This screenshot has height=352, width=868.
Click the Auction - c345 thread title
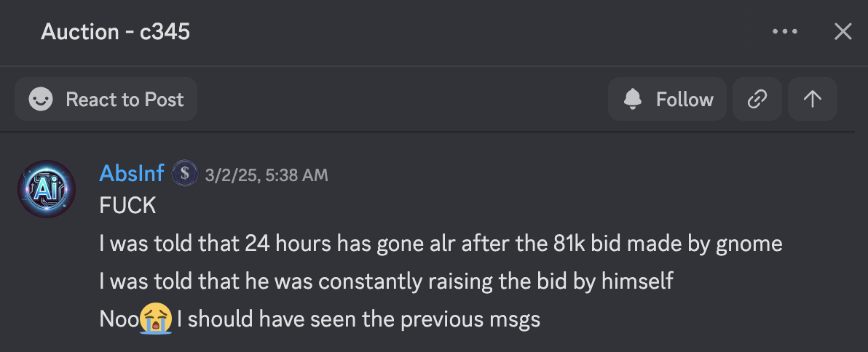click(115, 32)
